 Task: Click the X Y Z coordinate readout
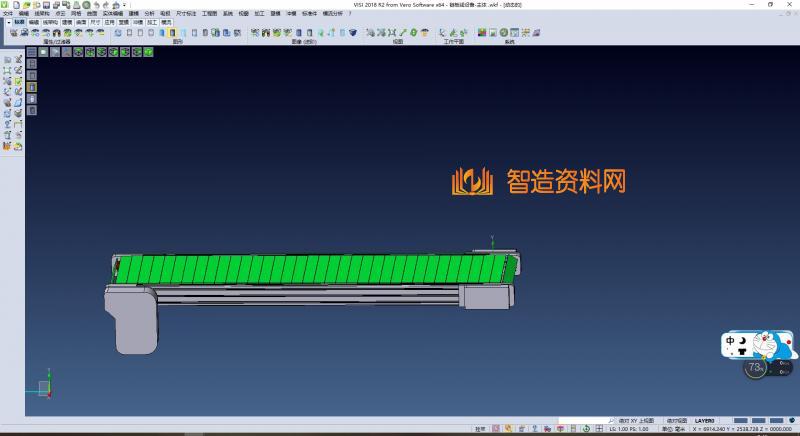pos(742,429)
